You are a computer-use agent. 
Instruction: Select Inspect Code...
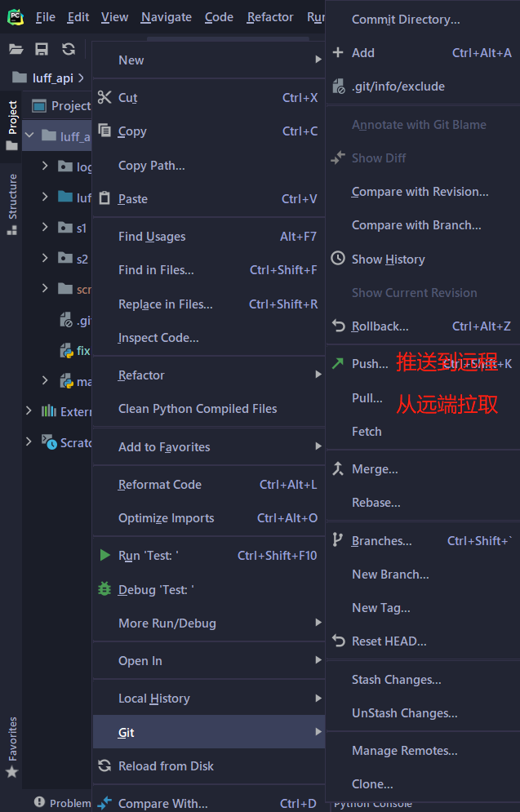pyautogui.click(x=209, y=338)
